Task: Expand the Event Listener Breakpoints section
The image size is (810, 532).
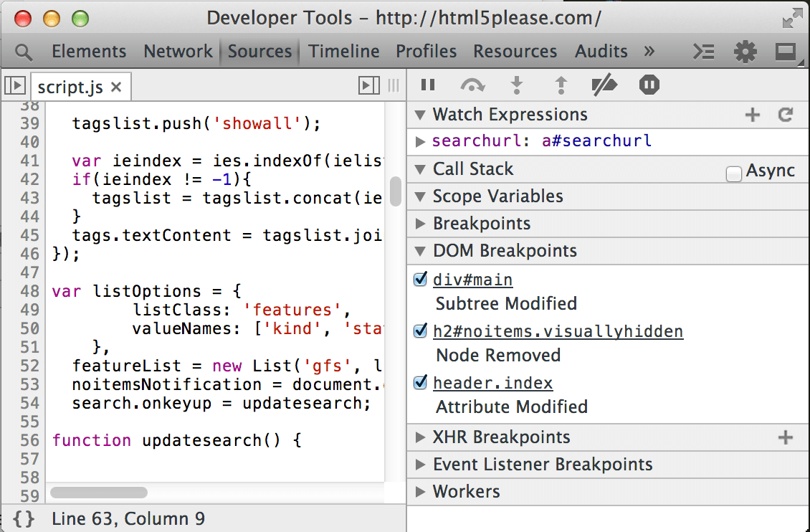Action: (x=542, y=465)
